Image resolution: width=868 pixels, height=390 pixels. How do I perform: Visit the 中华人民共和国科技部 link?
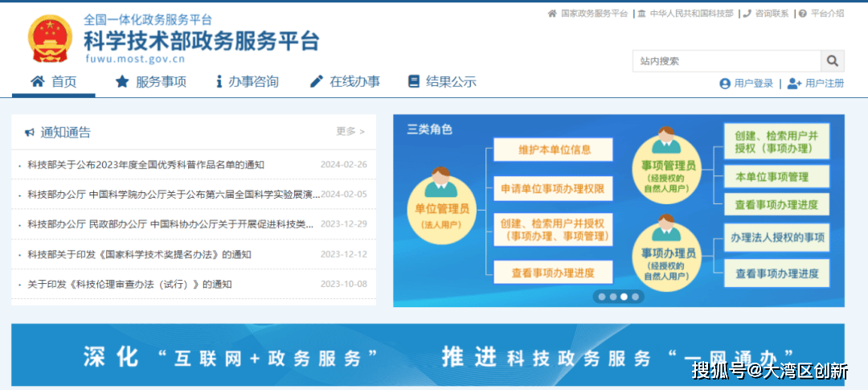click(x=691, y=14)
